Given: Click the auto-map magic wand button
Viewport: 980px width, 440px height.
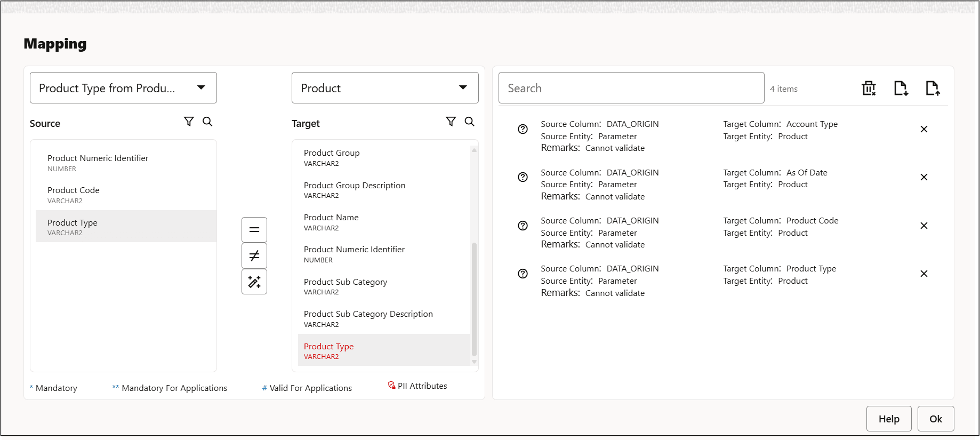Looking at the screenshot, I should point(254,282).
